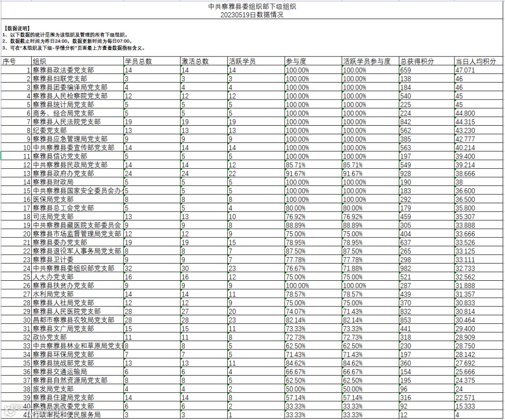Click the cell 中共察雅县委宣传部党支部
The image size is (505, 420).
78,148
